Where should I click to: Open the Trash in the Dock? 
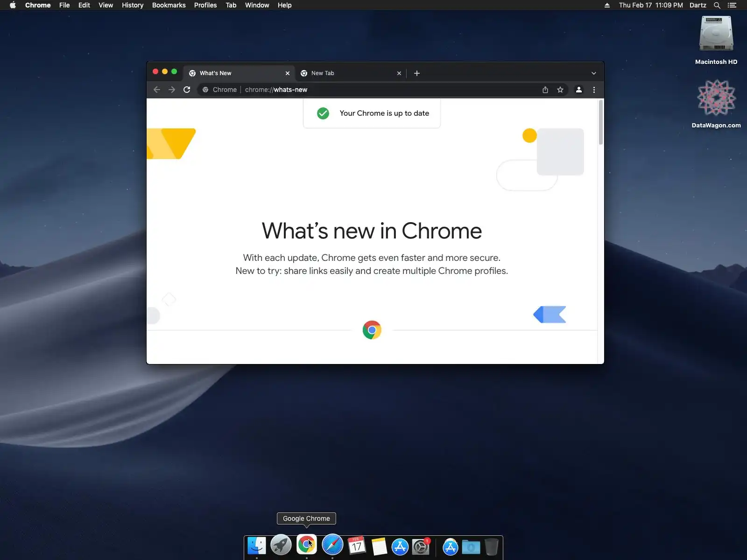pos(492,546)
